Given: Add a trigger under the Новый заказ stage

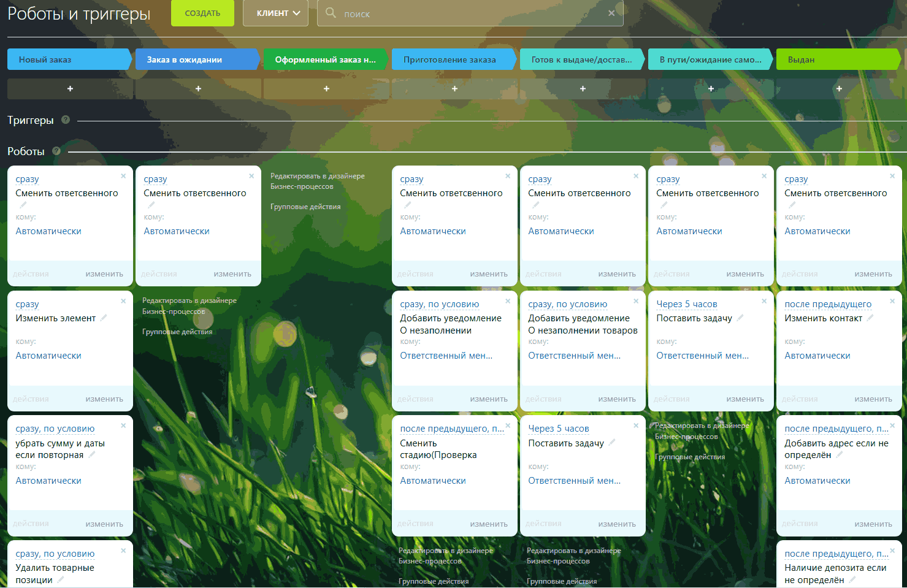Looking at the screenshot, I should click(x=70, y=89).
